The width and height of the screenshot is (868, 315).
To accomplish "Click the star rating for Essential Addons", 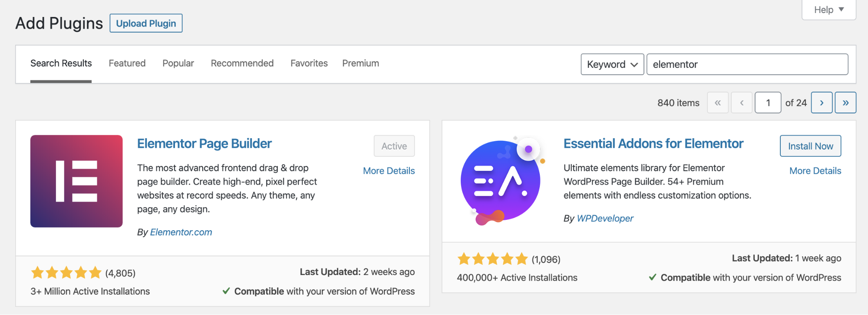I will [492, 259].
